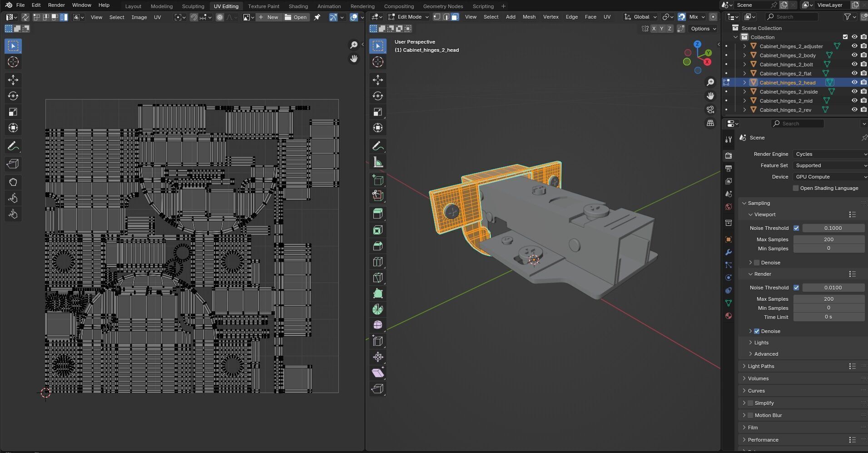Select the Add Cube tool
Image resolution: width=868 pixels, height=453 pixels.
click(378, 180)
